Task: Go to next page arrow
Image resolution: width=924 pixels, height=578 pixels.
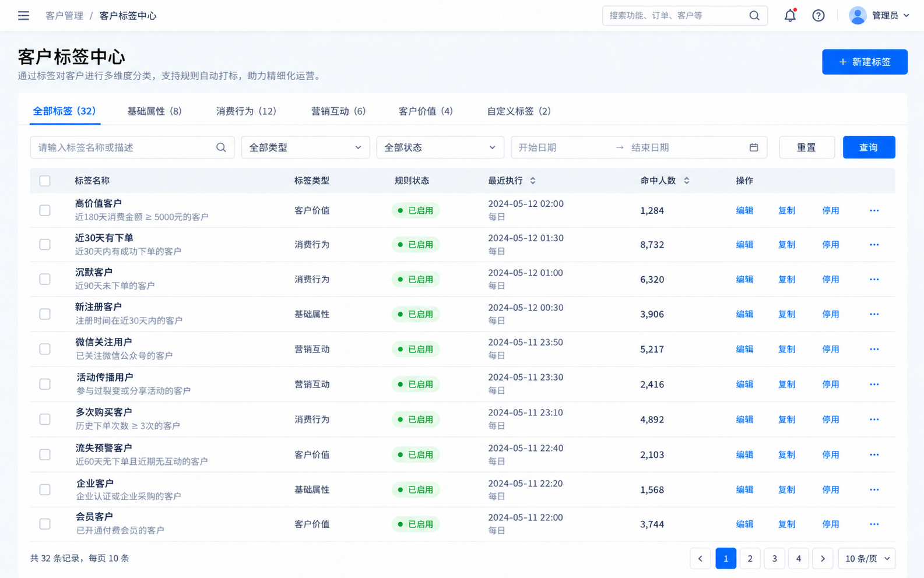Action: (823, 559)
